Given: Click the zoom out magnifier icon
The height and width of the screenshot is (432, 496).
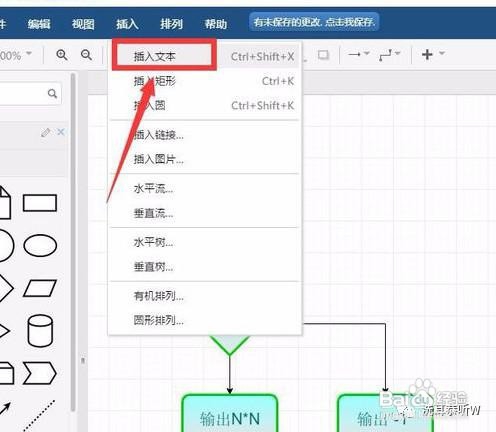Looking at the screenshot, I should point(87,55).
